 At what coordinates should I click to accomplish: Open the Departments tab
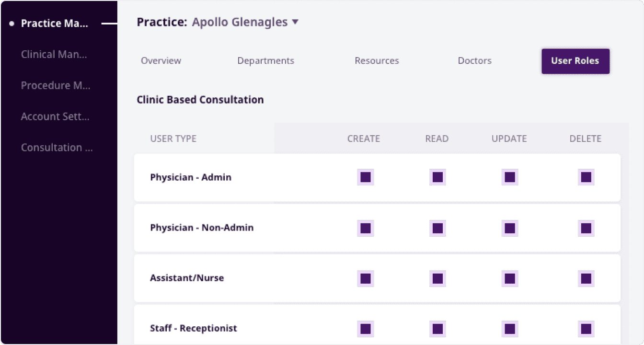click(x=265, y=61)
